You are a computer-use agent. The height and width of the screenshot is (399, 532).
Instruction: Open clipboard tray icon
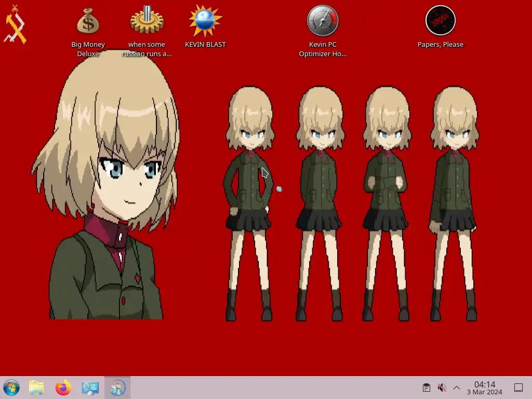(427, 388)
